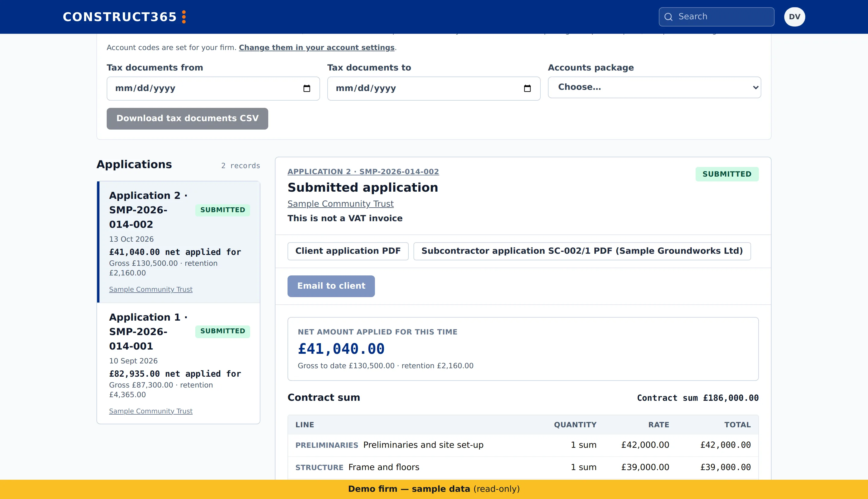Click the search magnifier icon

coord(668,17)
